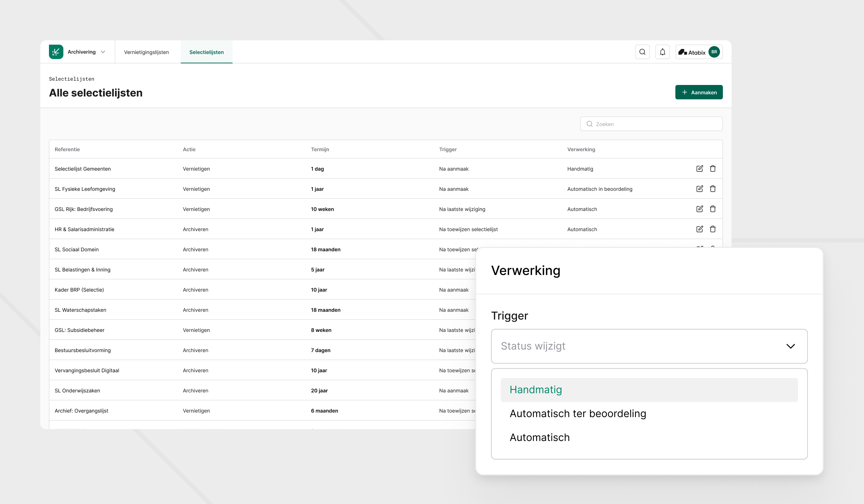The image size is (864, 504).
Task: Switch to the Vernietigingslijsten tab
Action: [x=146, y=52]
